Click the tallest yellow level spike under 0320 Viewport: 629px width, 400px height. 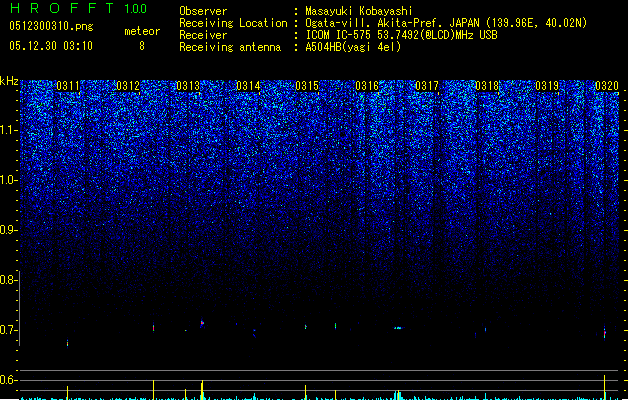[x=605, y=387]
